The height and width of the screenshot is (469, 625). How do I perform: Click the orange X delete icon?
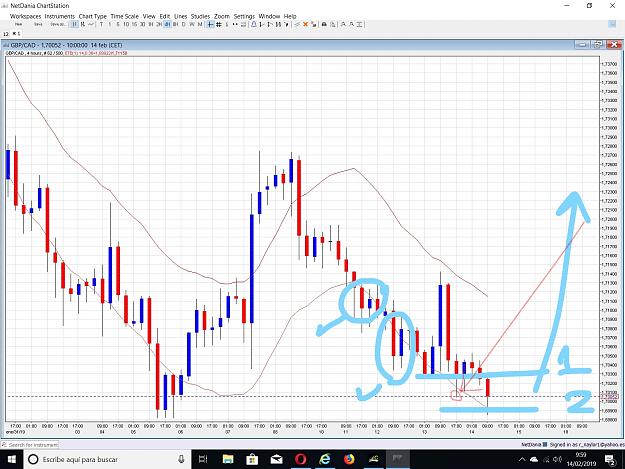point(305,24)
